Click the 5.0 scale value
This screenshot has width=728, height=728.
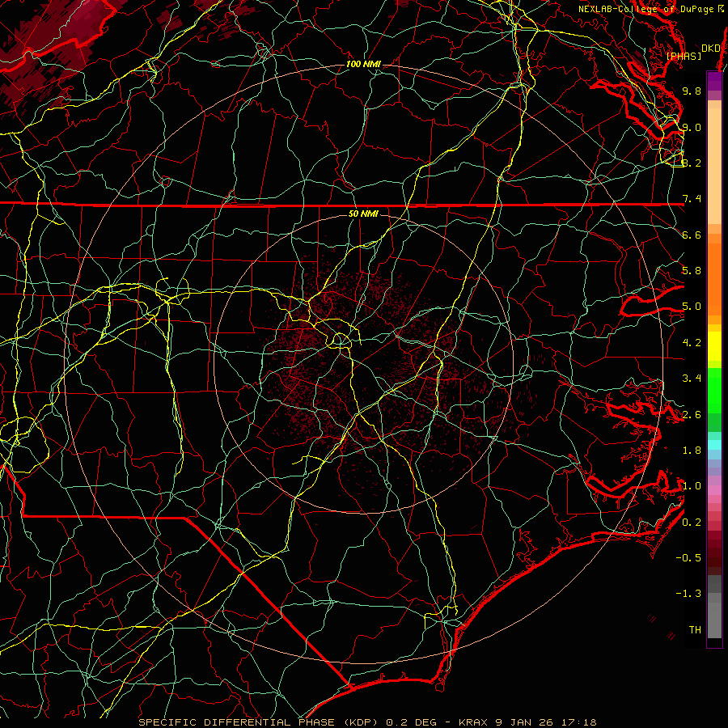point(692,307)
